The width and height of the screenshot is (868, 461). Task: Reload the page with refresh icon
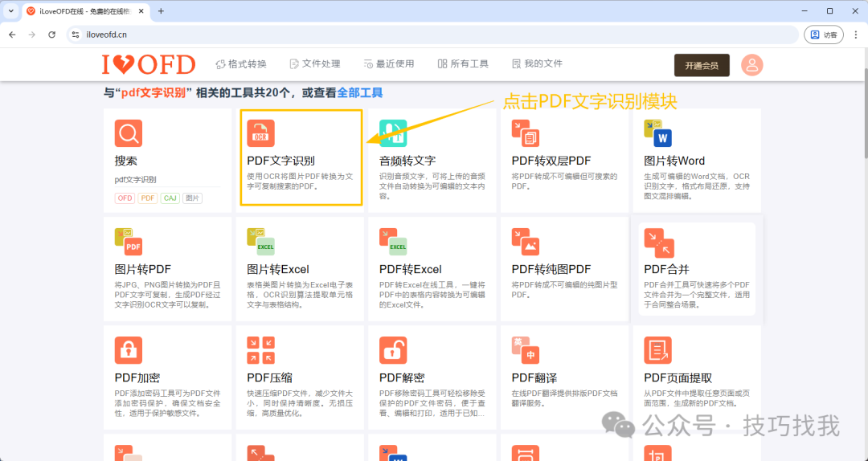[x=52, y=35]
